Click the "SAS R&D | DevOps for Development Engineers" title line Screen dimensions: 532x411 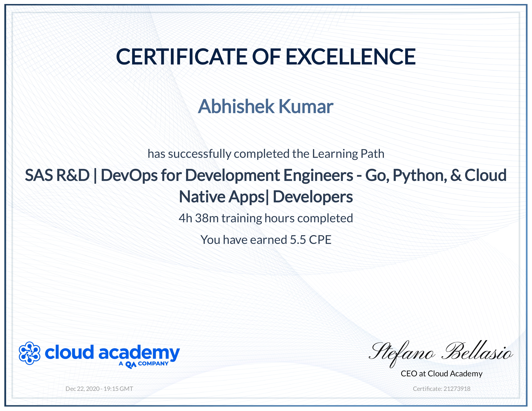click(x=266, y=175)
